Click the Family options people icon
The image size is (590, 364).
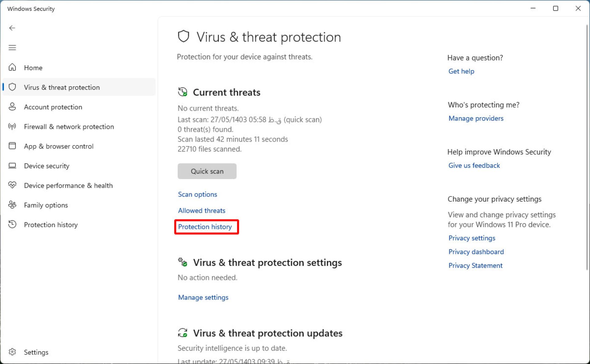(x=12, y=205)
